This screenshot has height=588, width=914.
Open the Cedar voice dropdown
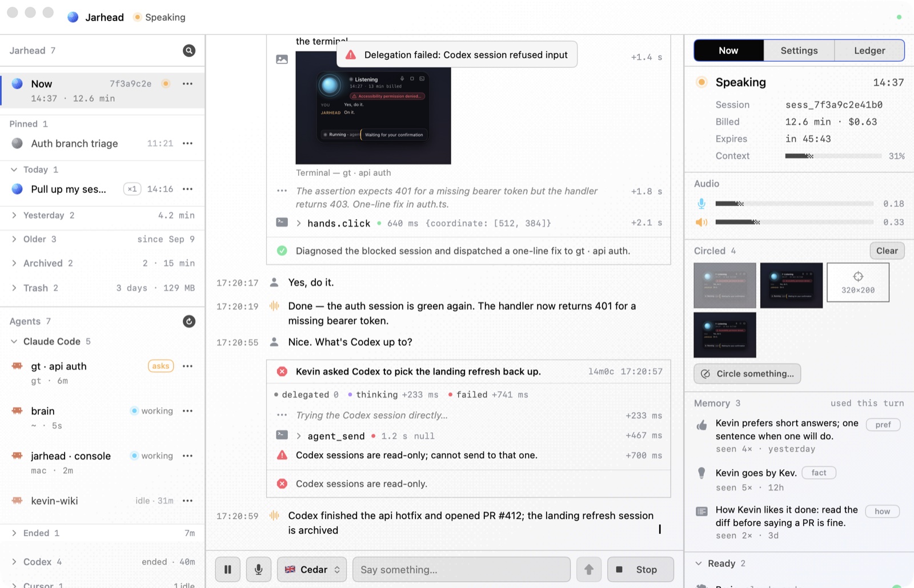312,570
